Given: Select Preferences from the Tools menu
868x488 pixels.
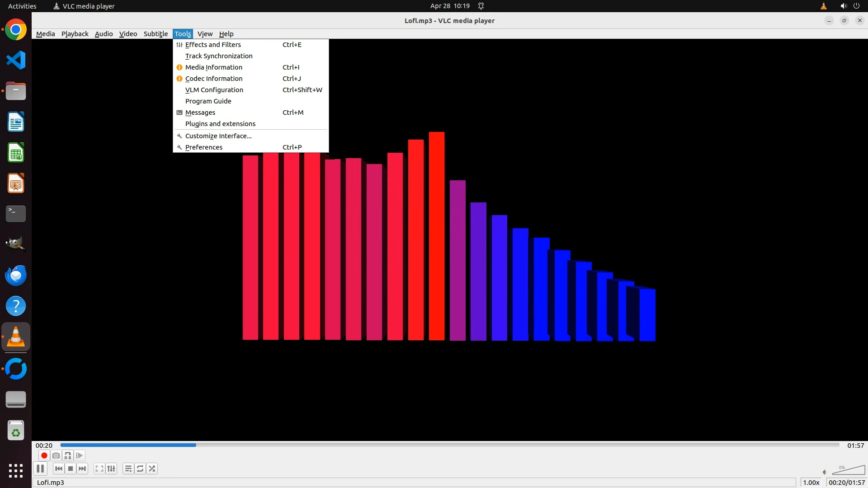Looking at the screenshot, I should [204, 147].
